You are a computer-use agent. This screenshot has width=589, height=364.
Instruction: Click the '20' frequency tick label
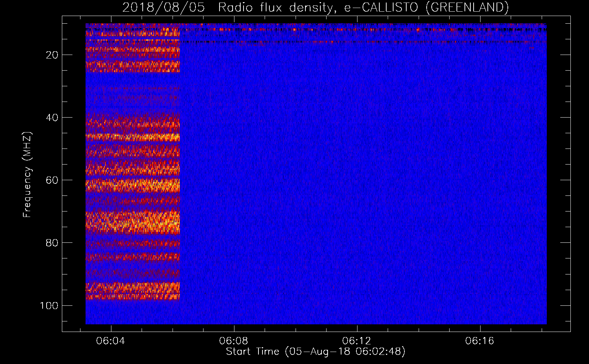click(x=52, y=55)
